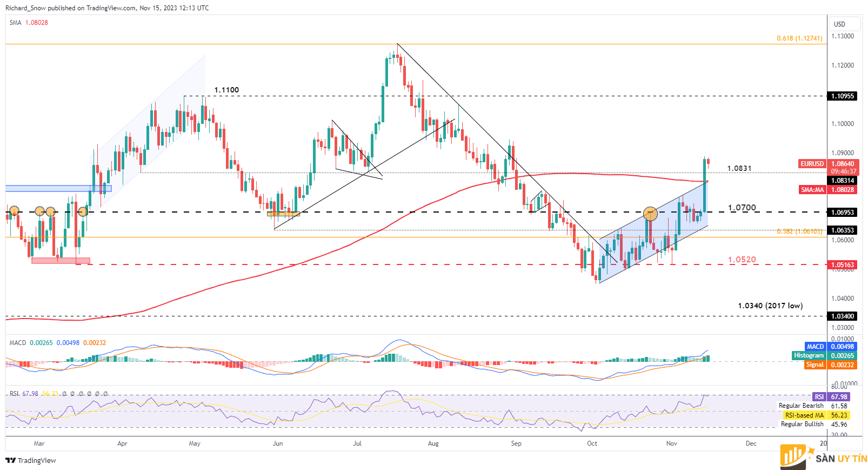
Task: Click the 1.08314 price level label
Action: pyautogui.click(x=843, y=181)
